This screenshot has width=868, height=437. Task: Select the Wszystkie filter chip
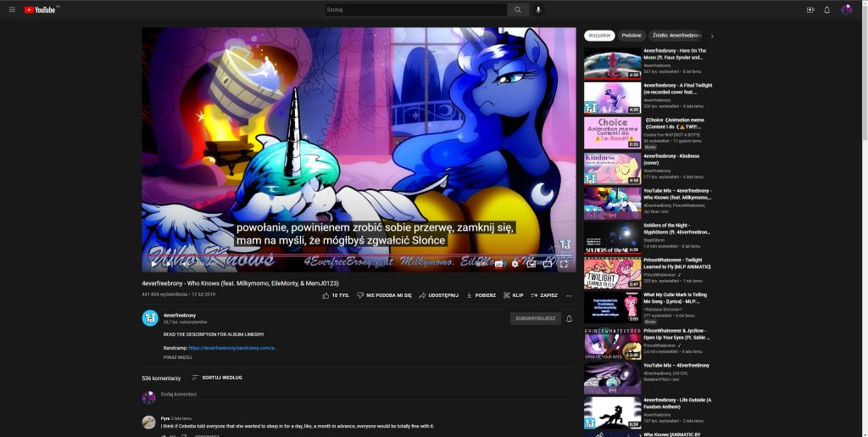(599, 36)
